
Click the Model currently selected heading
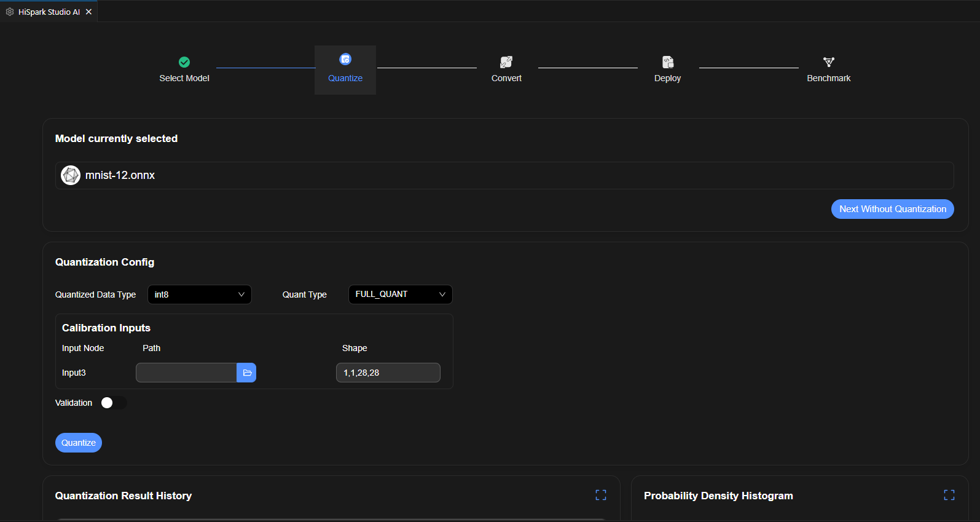[116, 138]
